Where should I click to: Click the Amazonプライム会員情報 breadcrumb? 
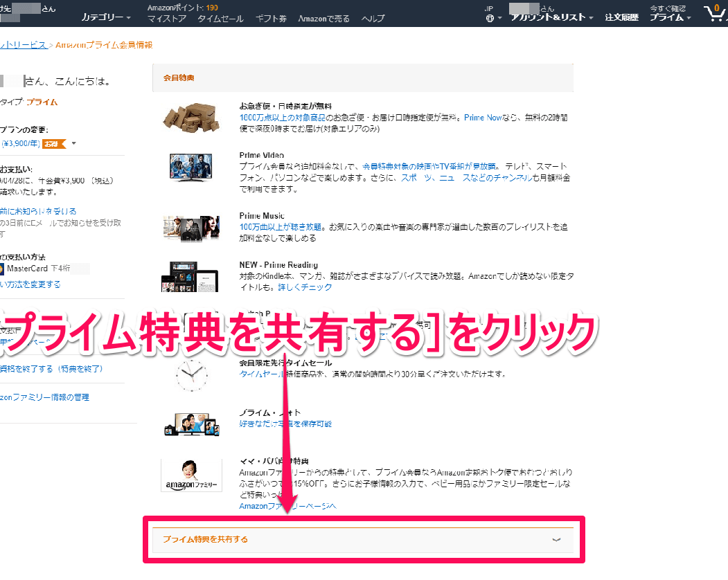[104, 45]
